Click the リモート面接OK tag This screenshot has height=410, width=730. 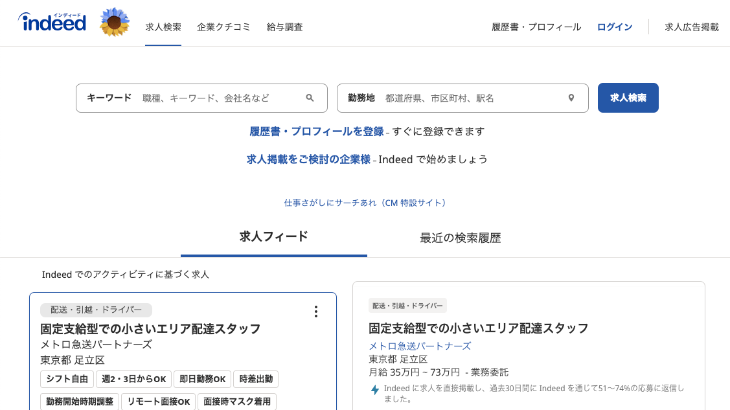[x=158, y=402]
